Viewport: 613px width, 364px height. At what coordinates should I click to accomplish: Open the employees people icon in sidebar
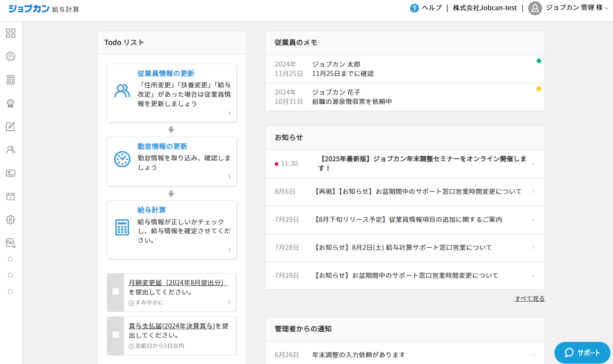[x=11, y=150]
